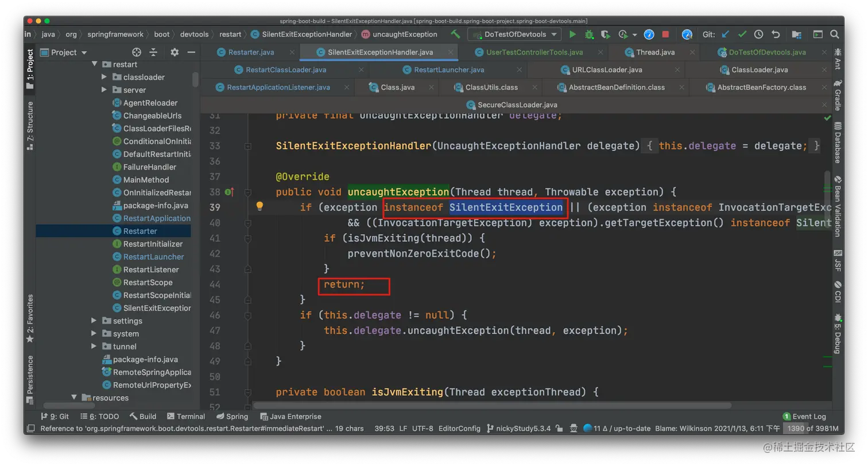Viewport: 868px width, 466px height.
Task: Open the Thread.java tab
Action: pyautogui.click(x=655, y=52)
